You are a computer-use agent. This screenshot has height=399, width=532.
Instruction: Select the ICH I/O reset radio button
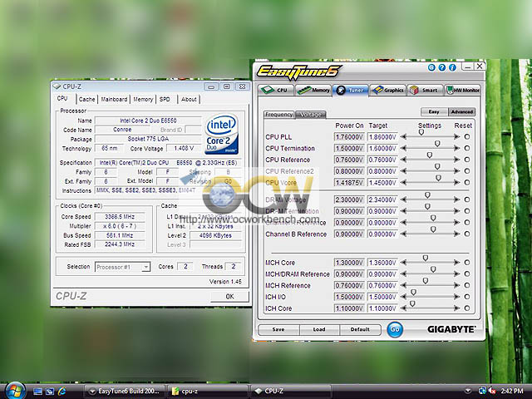tap(467, 297)
